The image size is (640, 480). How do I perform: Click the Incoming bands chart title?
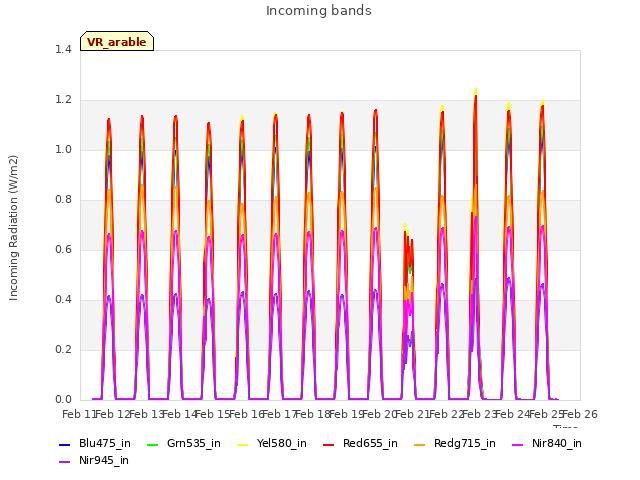click(319, 11)
